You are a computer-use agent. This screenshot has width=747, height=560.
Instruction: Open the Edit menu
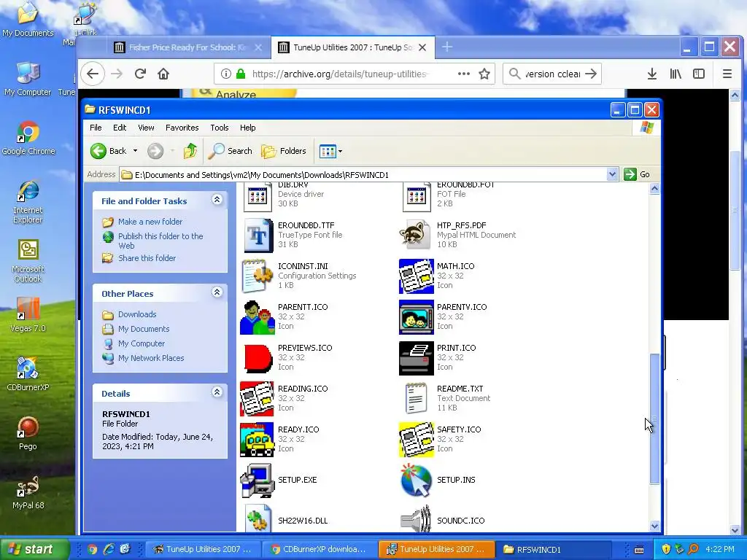click(120, 128)
